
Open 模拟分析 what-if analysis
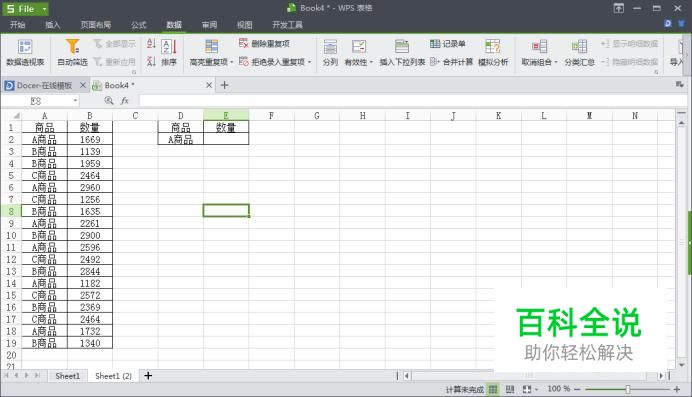point(493,52)
